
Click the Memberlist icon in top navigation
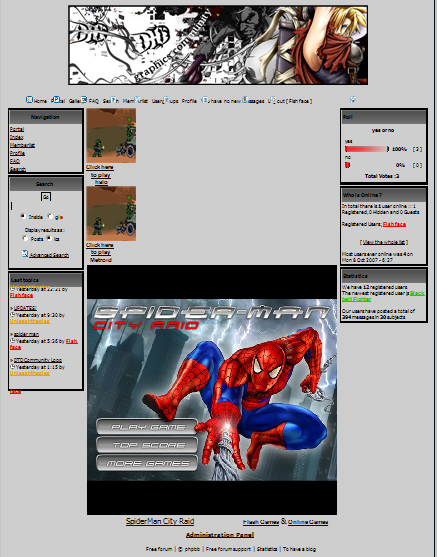tap(137, 99)
